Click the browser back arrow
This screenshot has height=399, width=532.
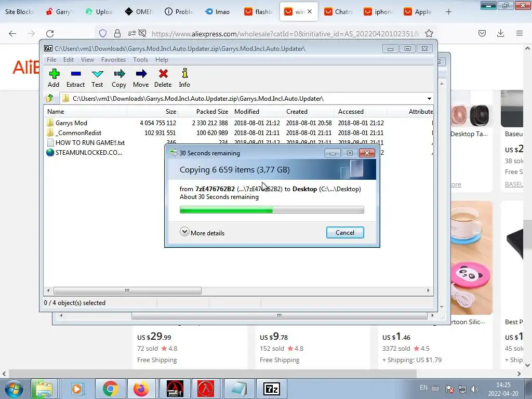[12, 33]
